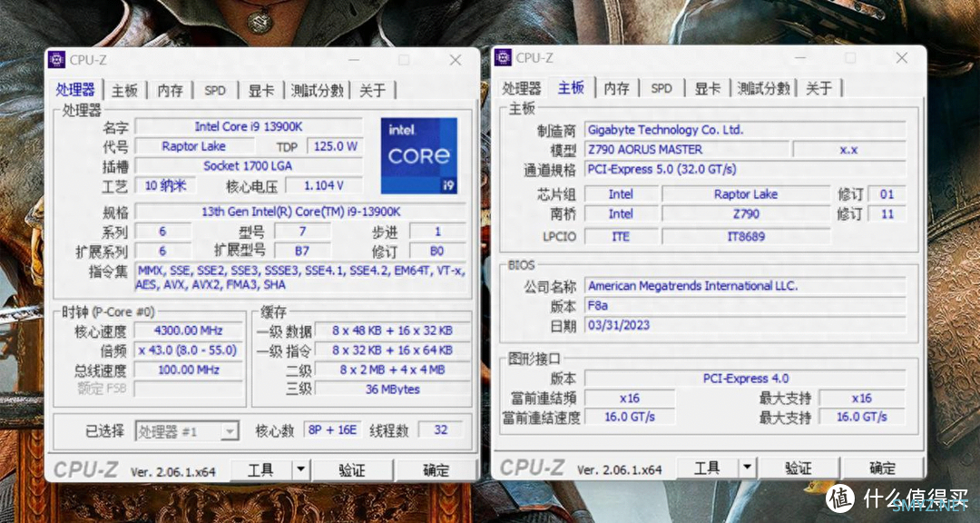Minimize the left CPU-Z window

pyautogui.click(x=354, y=60)
